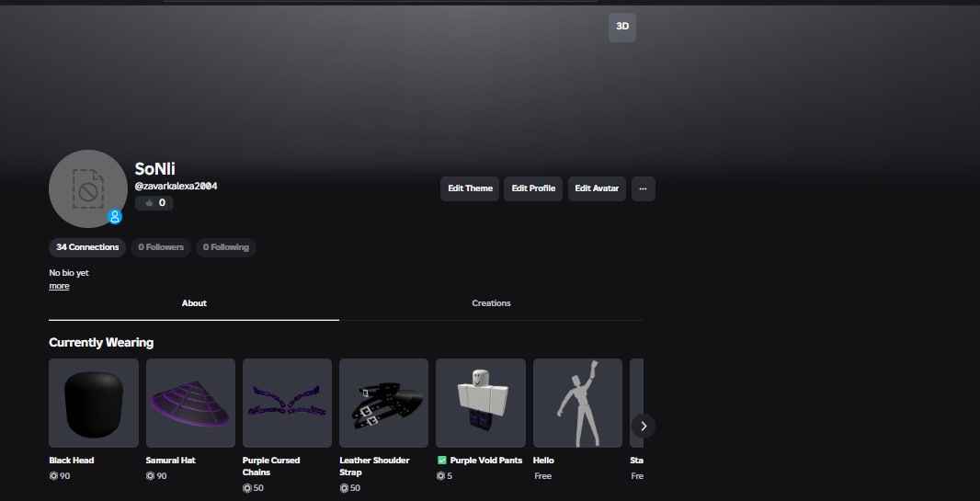Click the No bio yet text
980x501 pixels.
tap(69, 273)
